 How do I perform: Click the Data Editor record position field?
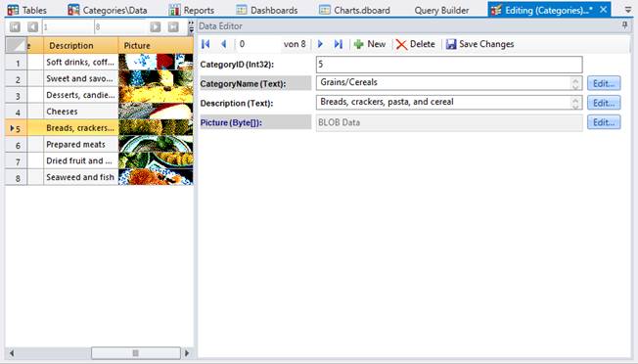(258, 44)
